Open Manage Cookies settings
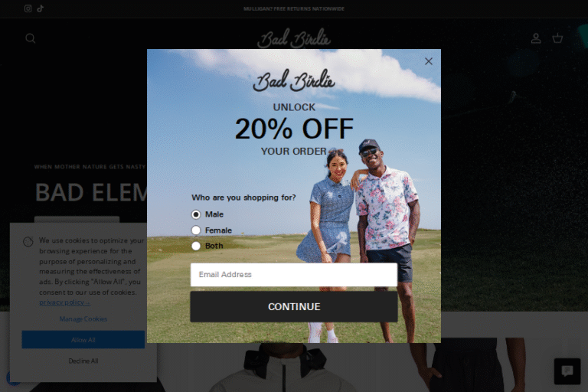Viewport: 588px width, 392px height. click(x=83, y=318)
